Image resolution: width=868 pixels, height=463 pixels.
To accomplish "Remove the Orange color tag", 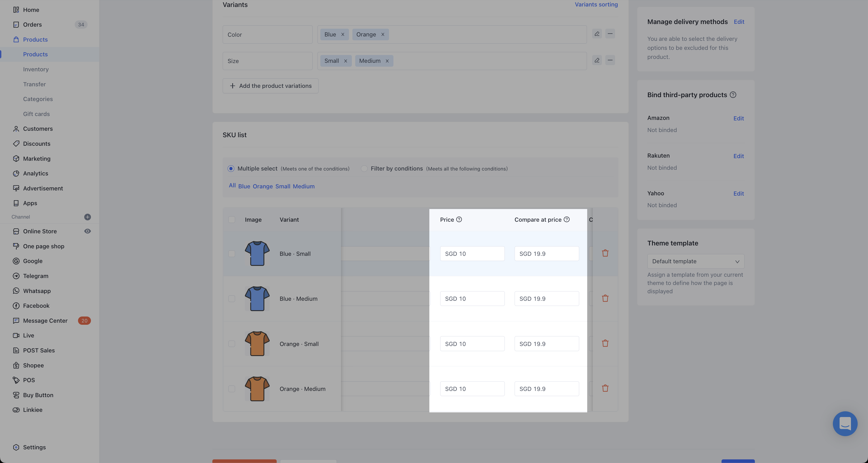I will pos(382,34).
